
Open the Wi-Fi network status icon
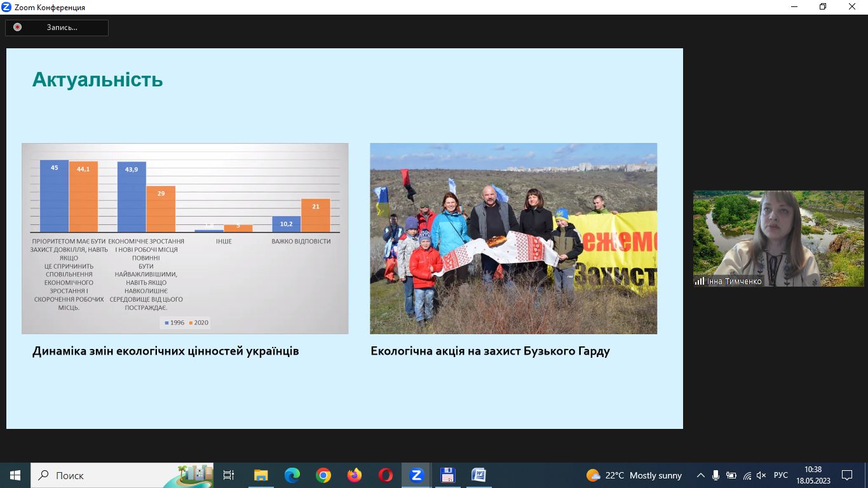click(747, 475)
